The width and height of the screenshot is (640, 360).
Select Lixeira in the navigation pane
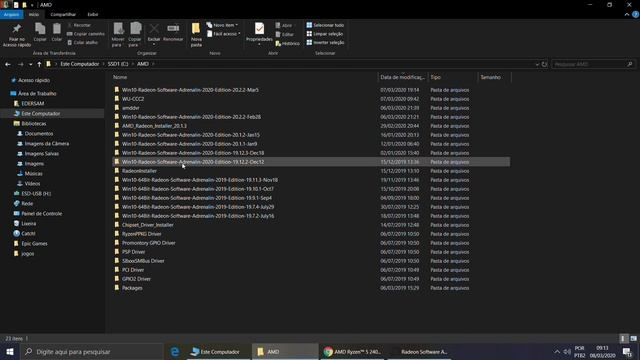(29, 224)
